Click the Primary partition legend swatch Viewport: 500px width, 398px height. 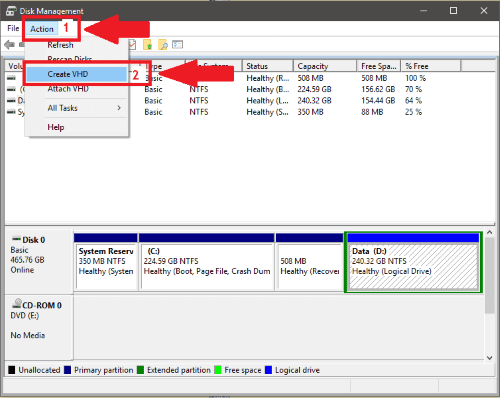[67, 370]
